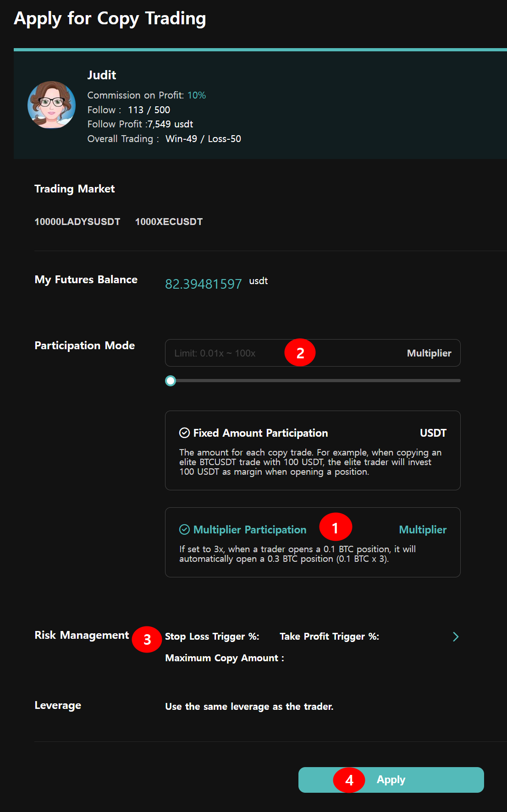Click the Maximum Copy Amount label
507x812 pixels.
pos(224,658)
